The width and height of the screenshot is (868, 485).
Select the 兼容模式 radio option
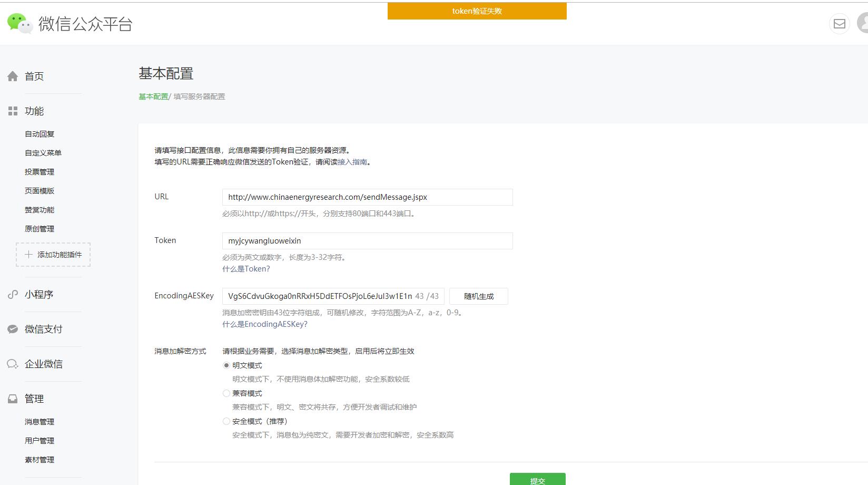pos(226,393)
